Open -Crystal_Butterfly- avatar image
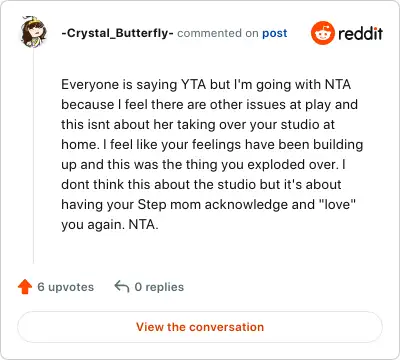The height and width of the screenshot is (360, 400). [x=33, y=31]
